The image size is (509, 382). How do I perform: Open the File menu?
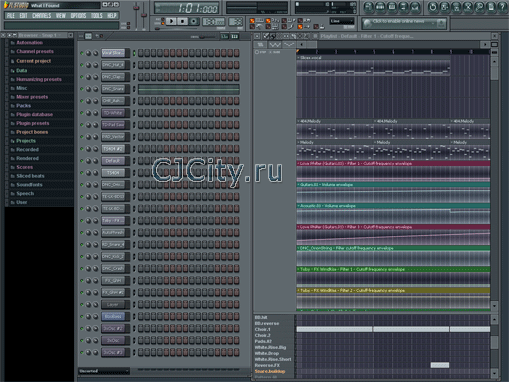[11, 16]
